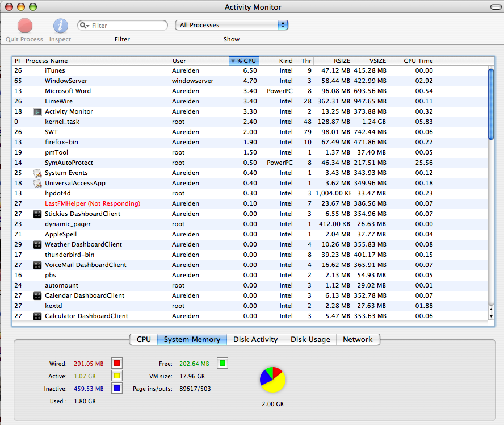Screen dimensions: 504x425
Task: Sort by Thr column header
Action: [x=304, y=61]
